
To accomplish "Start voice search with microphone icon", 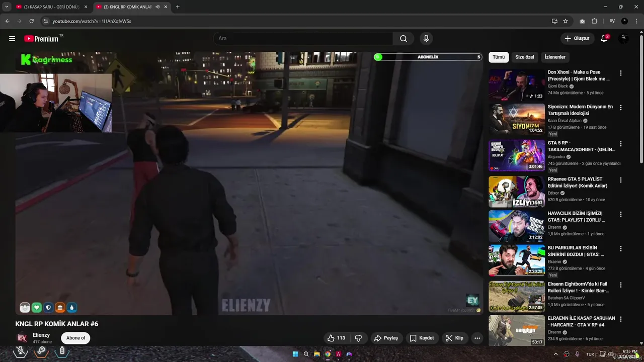I will pos(426,39).
